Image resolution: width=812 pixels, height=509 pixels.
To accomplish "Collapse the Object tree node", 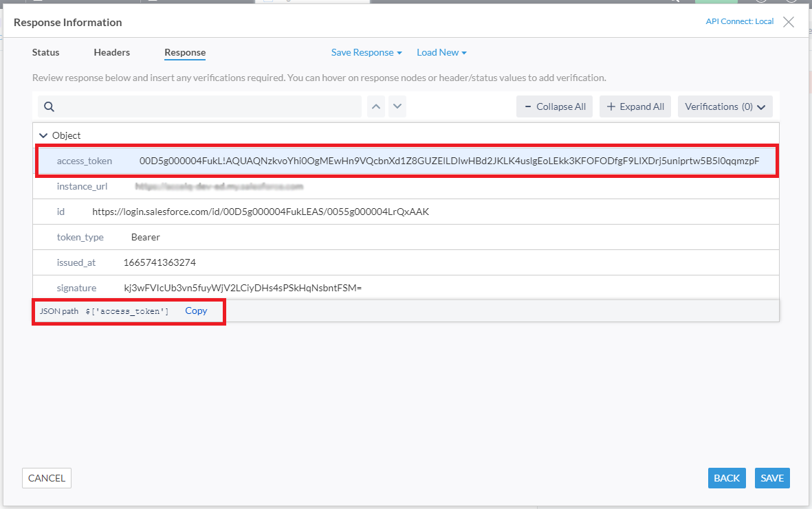I will [43, 136].
